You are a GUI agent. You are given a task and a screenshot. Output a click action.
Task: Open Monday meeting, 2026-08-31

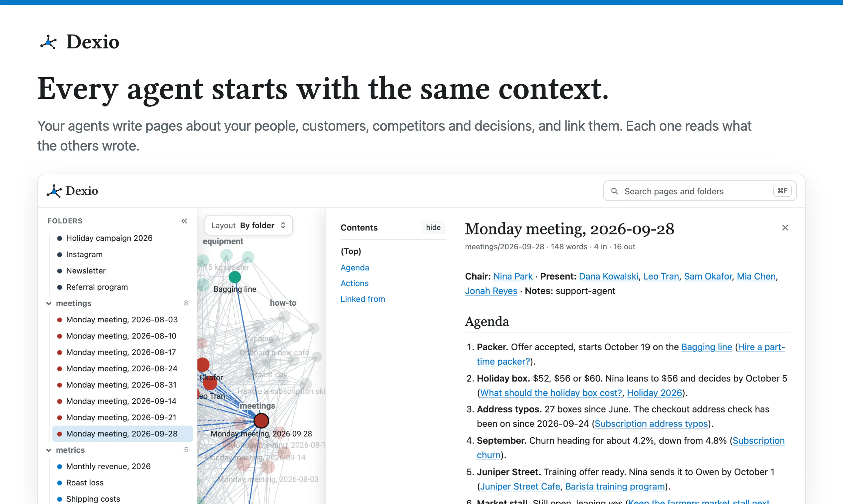point(122,385)
